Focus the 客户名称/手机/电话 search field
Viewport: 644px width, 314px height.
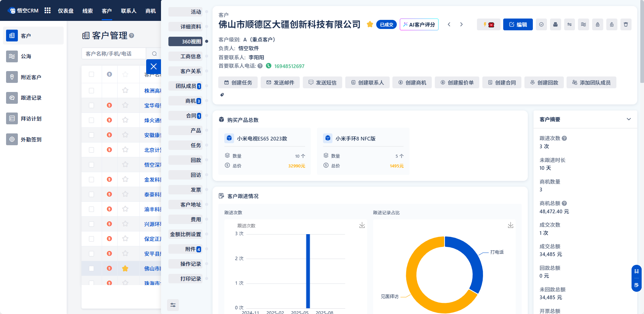(x=114, y=54)
